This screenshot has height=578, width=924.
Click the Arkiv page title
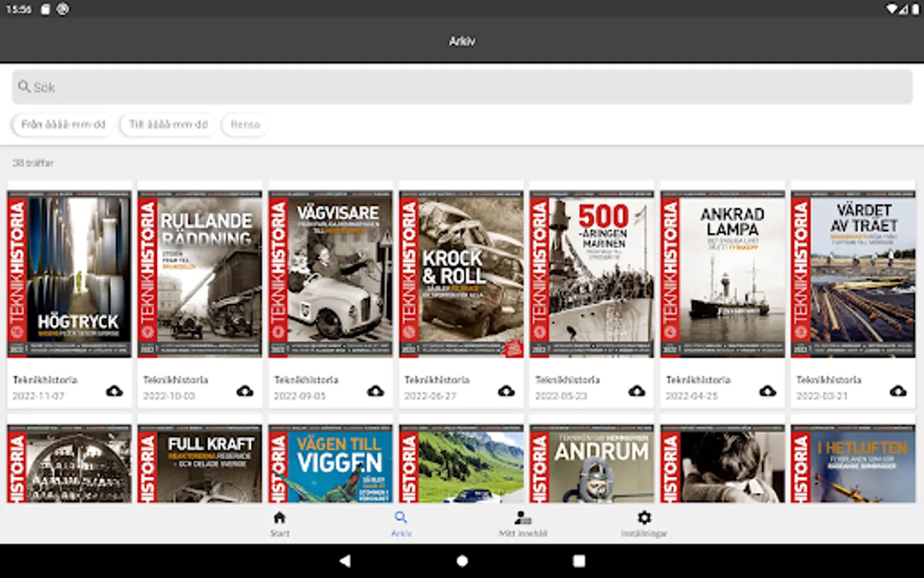[462, 41]
